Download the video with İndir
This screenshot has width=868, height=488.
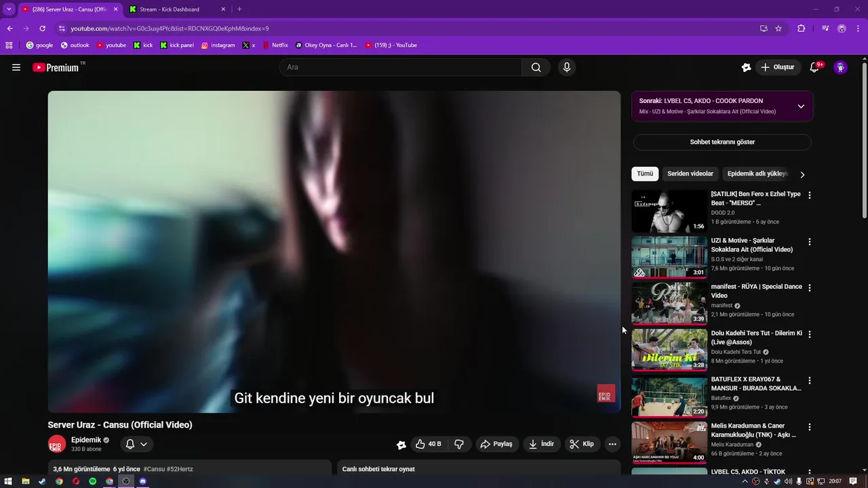pos(541,444)
